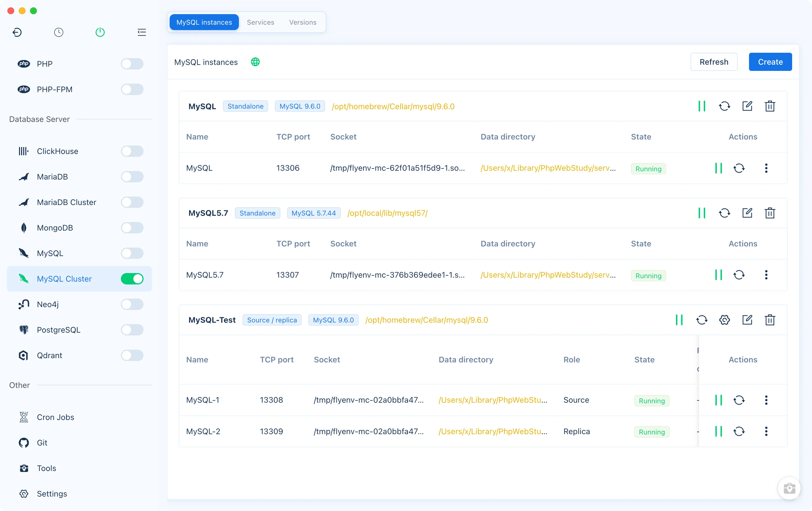The image size is (812, 511).
Task: Pause the entire MySQL-Test cluster
Action: tap(679, 320)
